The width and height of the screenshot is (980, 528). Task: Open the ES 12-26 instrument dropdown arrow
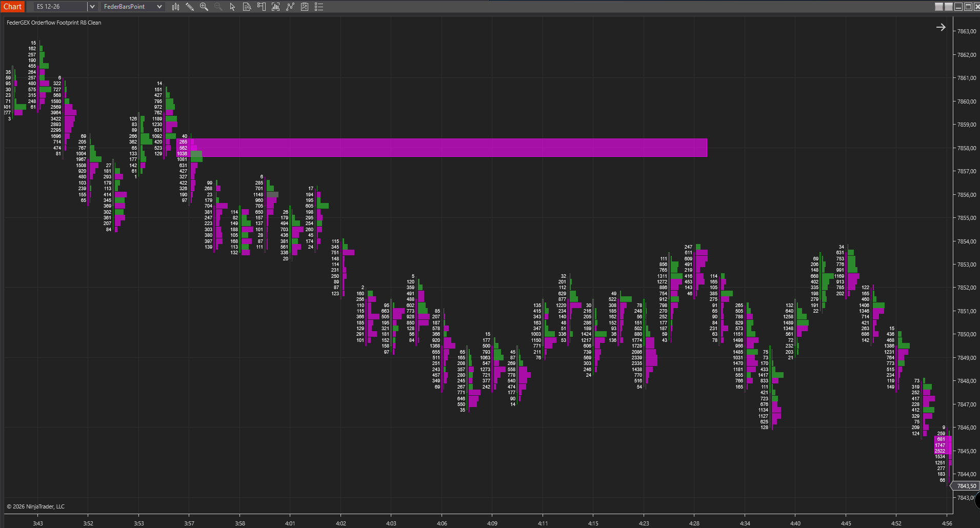[x=92, y=7]
